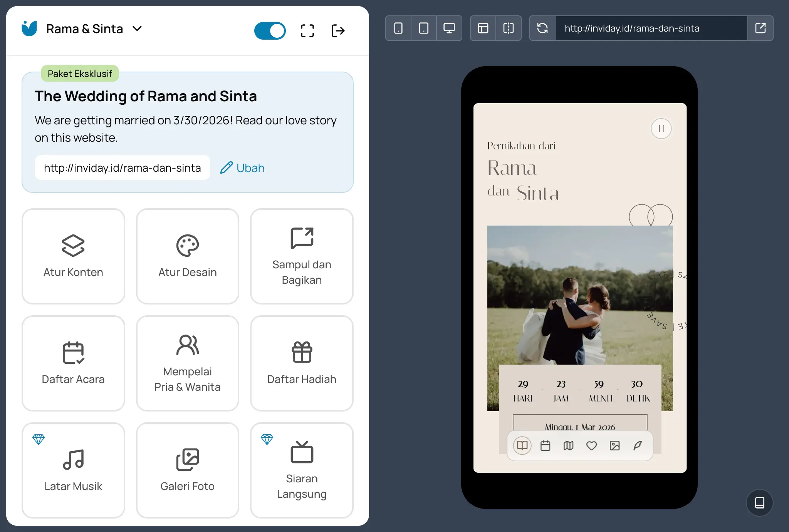This screenshot has width=789, height=532.
Task: Open the Atur Desain palette card
Action: coord(187,256)
